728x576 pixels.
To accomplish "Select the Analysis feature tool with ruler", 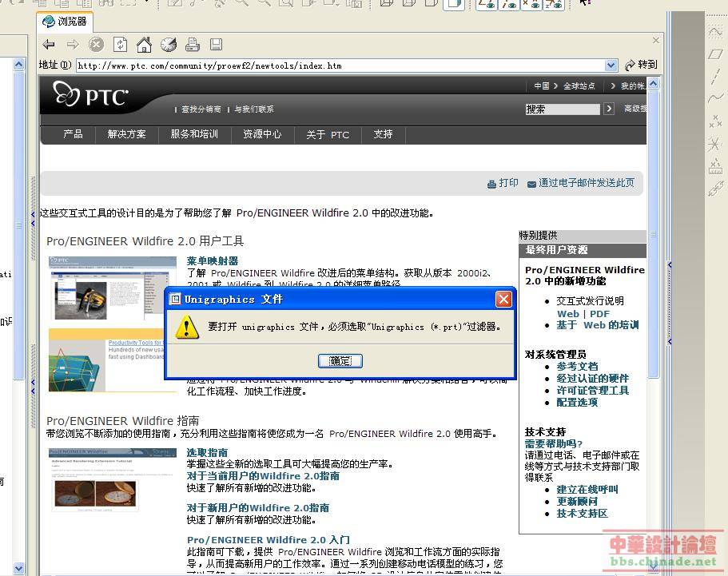I will (715, 166).
